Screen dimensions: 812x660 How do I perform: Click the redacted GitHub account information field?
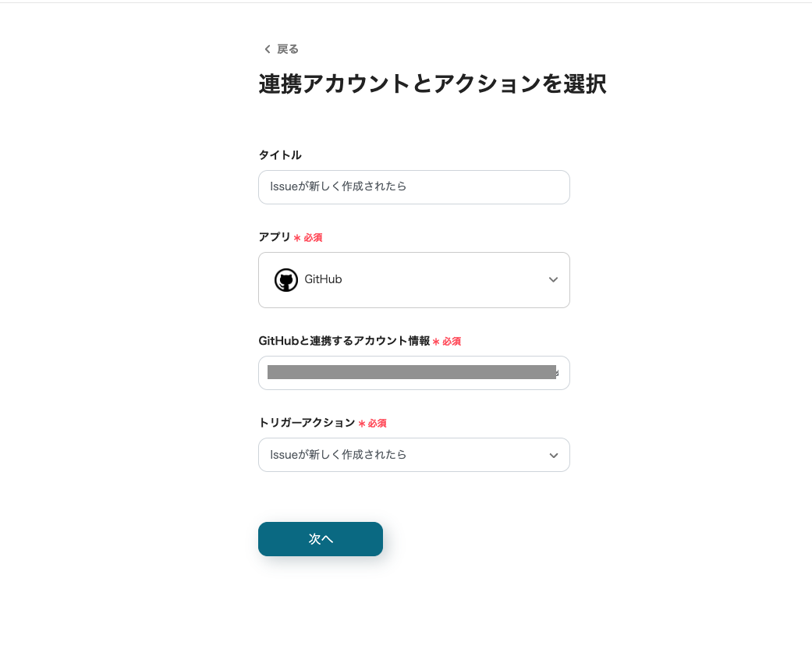pyautogui.click(x=413, y=373)
